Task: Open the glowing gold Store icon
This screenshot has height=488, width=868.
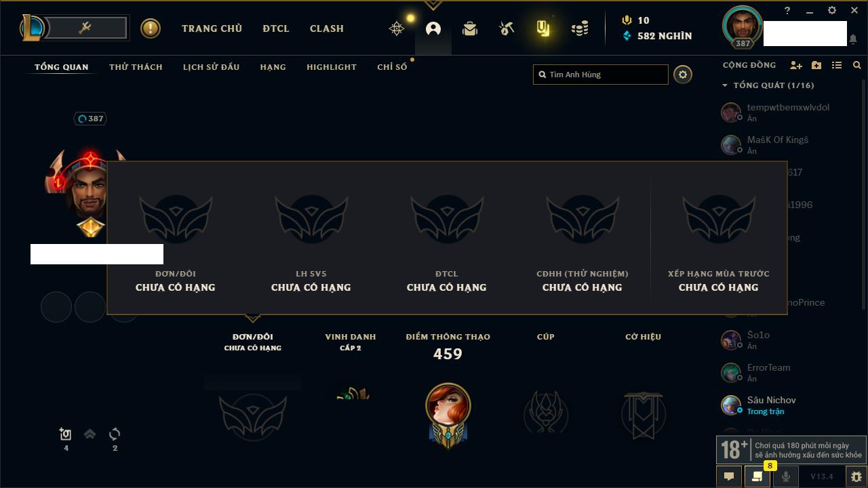Action: click(543, 28)
